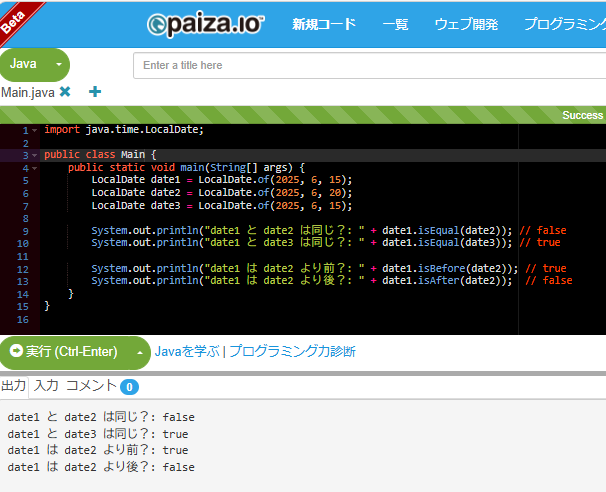Image resolution: width=606 pixels, height=492 pixels.
Task: Collapse the import block at line 1
Action: pyautogui.click(x=35, y=130)
